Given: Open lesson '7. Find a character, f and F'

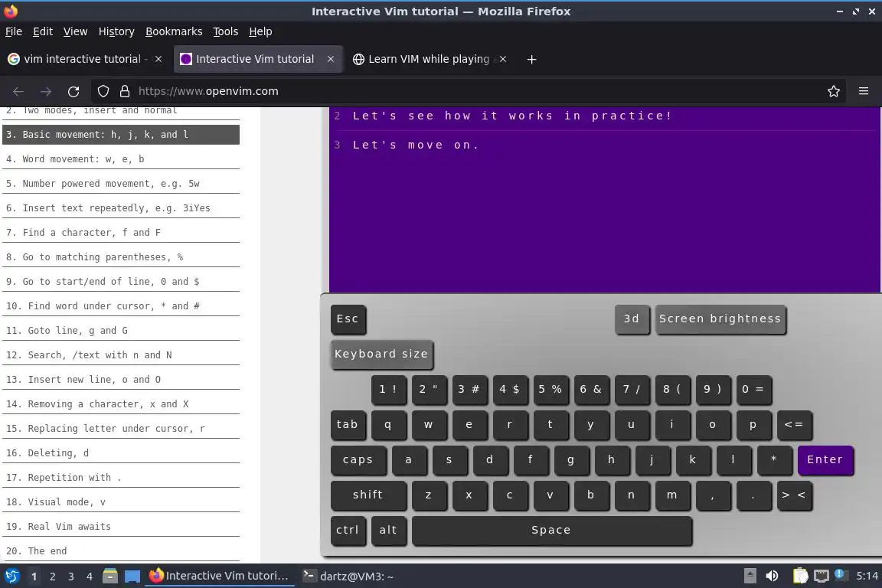Looking at the screenshot, I should click(x=121, y=233).
